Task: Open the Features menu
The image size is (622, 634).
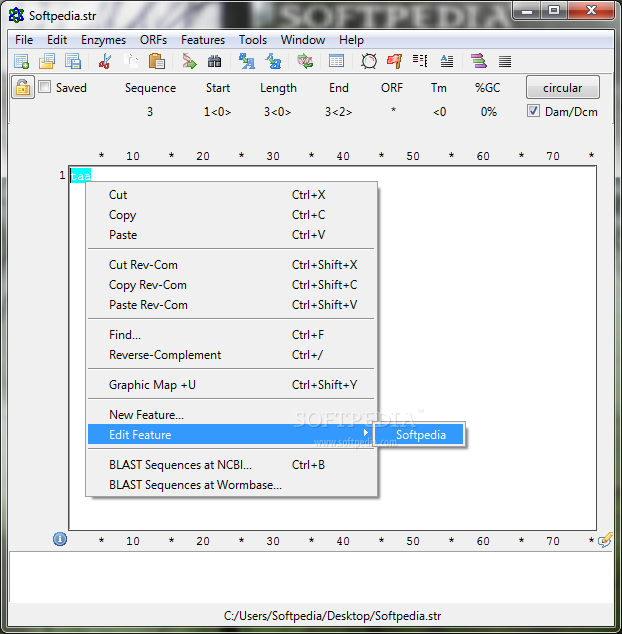Action: pos(203,40)
